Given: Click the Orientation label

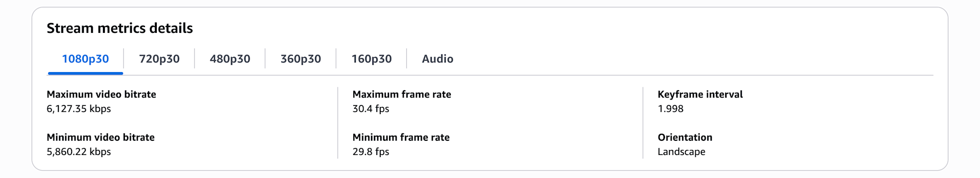Looking at the screenshot, I should coord(685,137).
